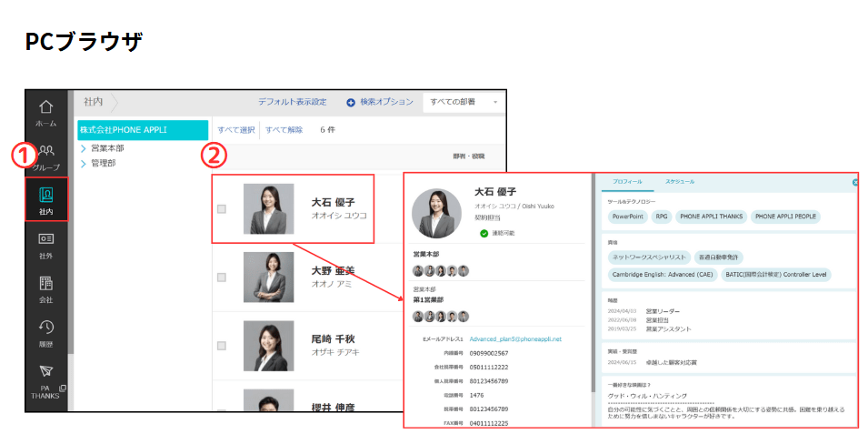Click the plus icon beside 検索オプション

(x=351, y=103)
